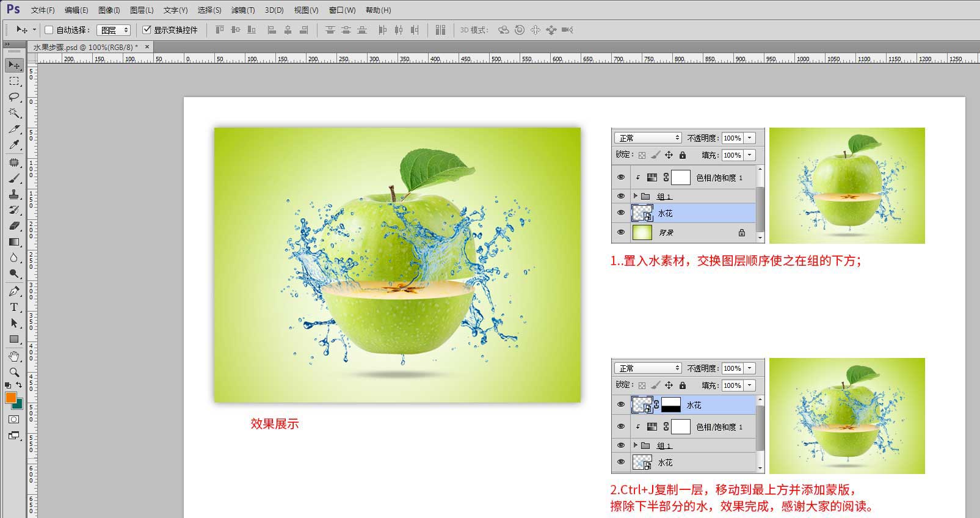Open the 滤镜(T) menu
Screen dimensions: 980x518
pyautogui.click(x=243, y=10)
